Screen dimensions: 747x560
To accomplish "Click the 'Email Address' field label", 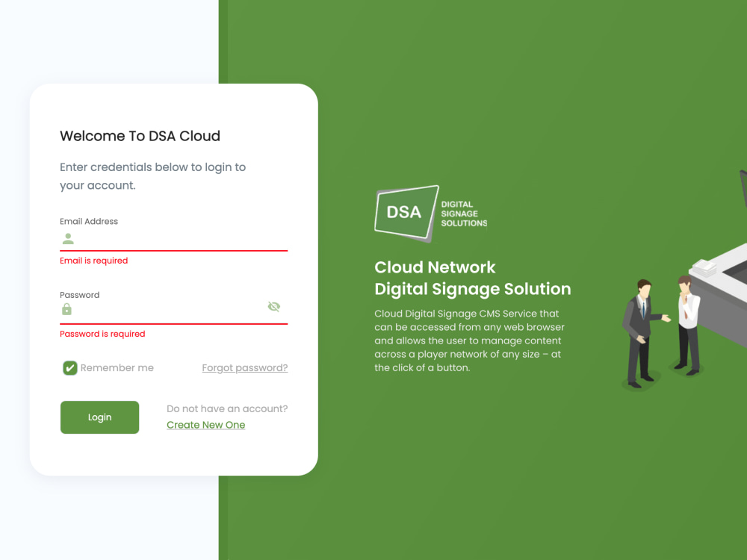I will (89, 222).
